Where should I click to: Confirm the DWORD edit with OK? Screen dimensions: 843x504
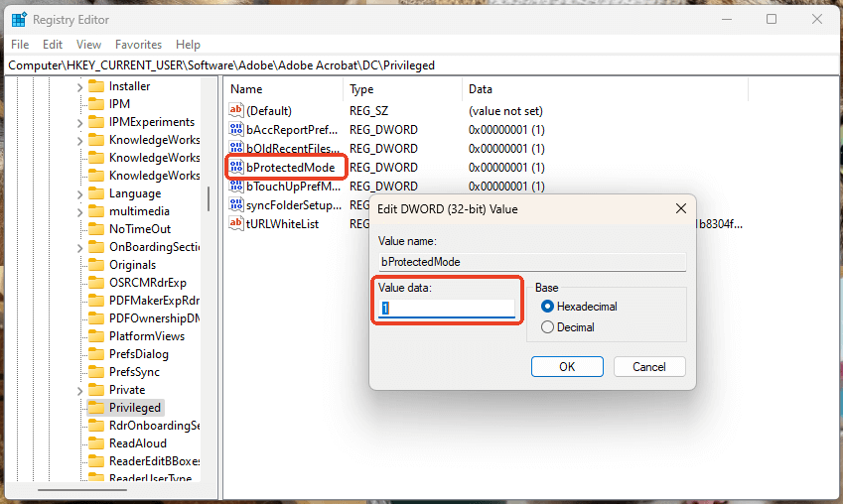click(567, 366)
